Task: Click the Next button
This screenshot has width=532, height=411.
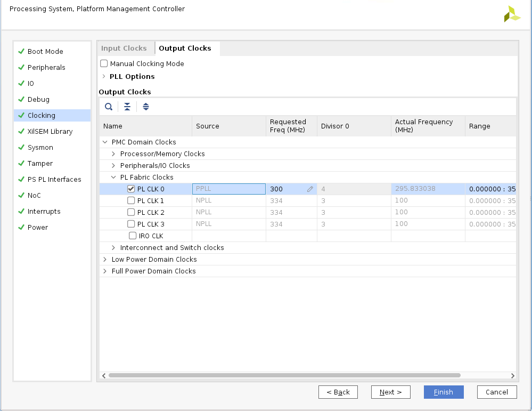Action: point(390,392)
